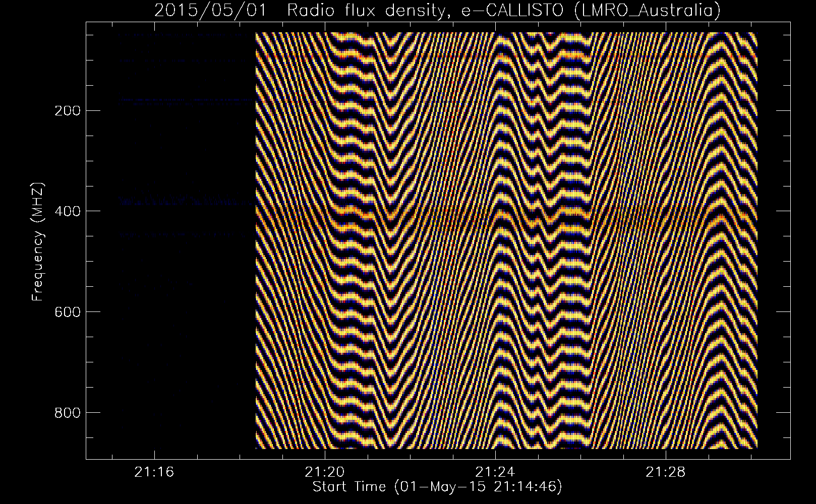Select the 21:28 time axis label
Viewport: 816px width, 504px height.
click(666, 472)
